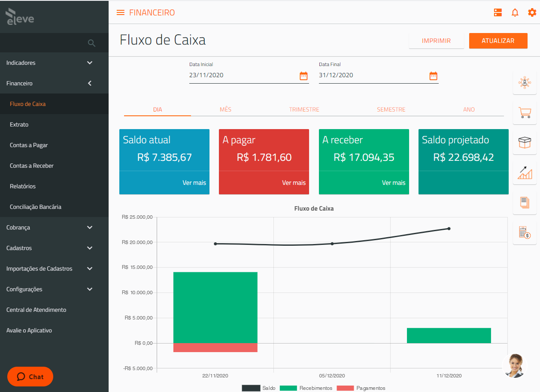Click the server list icon in header

tap(498, 12)
